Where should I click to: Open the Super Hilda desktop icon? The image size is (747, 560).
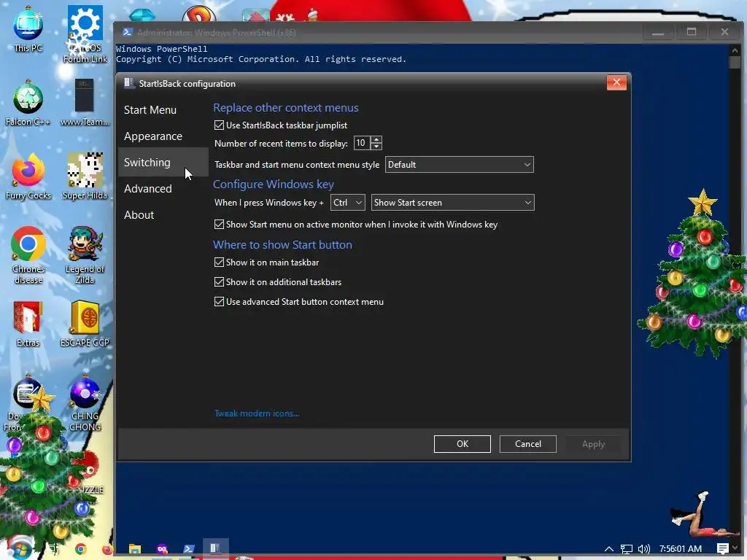tap(85, 176)
